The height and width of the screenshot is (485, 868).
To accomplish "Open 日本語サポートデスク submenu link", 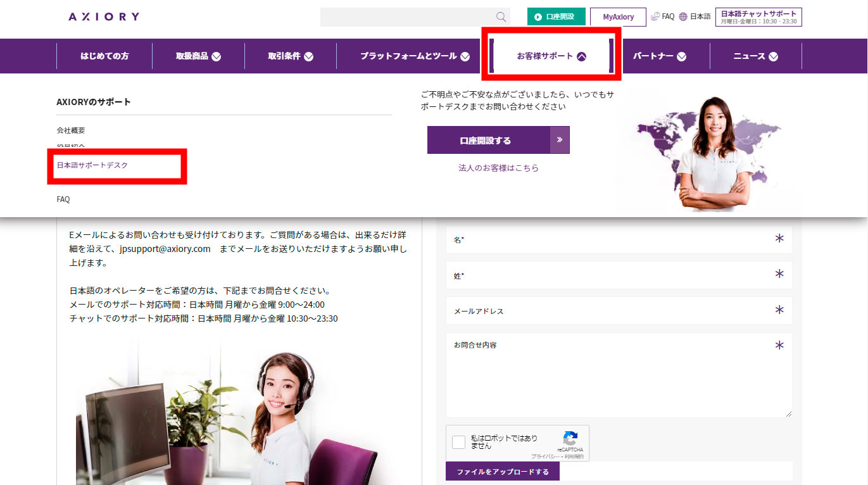I will (92, 165).
